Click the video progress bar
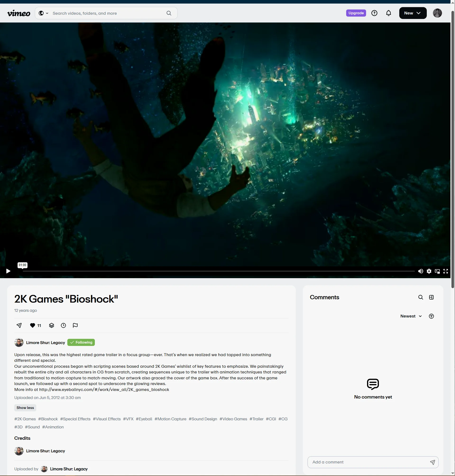This screenshot has height=476, width=455. click(219, 271)
